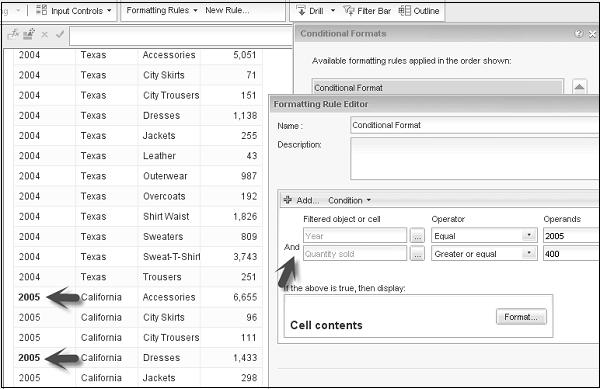Click the Year filtered object field
This screenshot has height=389, width=600.
(x=355, y=236)
